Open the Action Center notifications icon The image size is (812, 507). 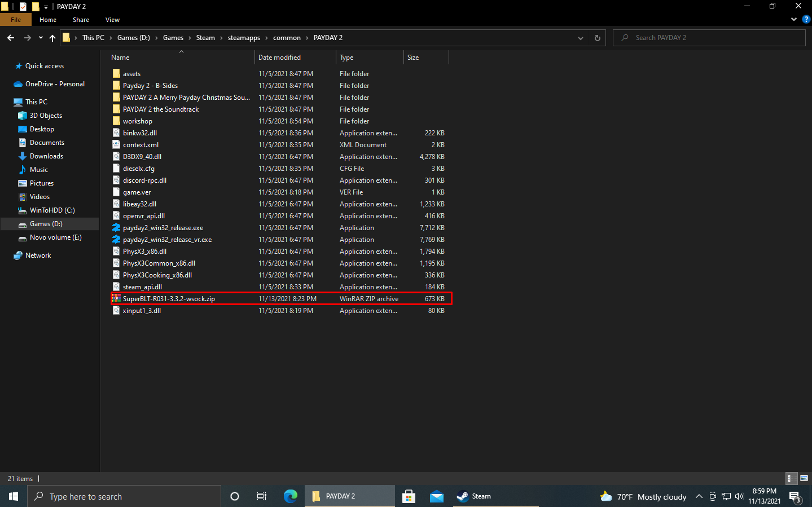796,497
